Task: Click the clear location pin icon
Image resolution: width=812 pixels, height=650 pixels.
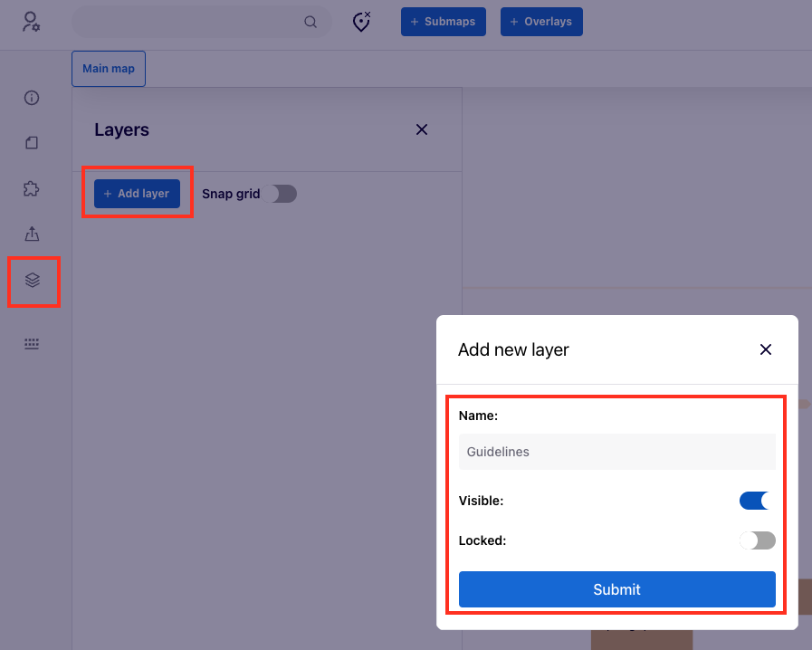Action: click(x=362, y=22)
